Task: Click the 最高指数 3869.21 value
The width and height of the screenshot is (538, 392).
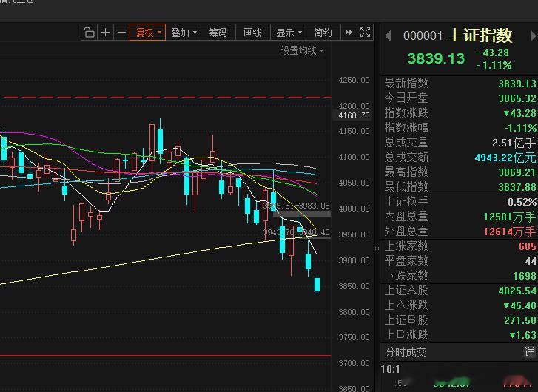Action: click(x=517, y=172)
